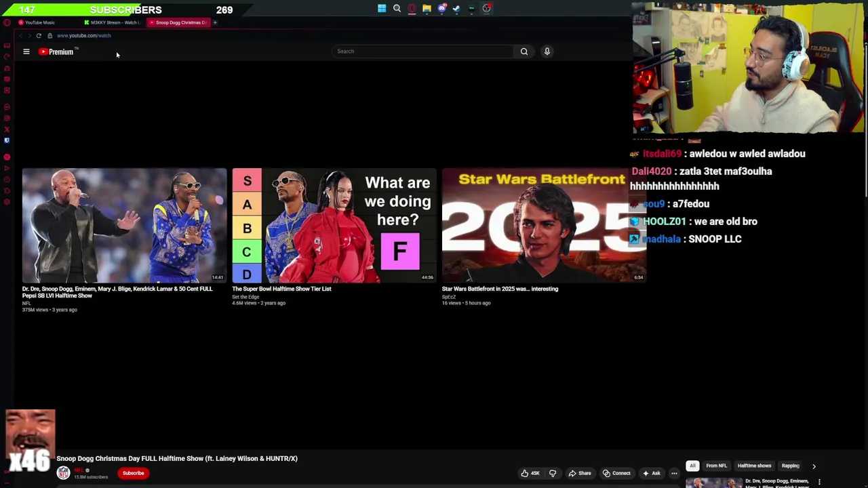Click the Ask button
Viewport: 868px width, 488px height.
point(652,473)
